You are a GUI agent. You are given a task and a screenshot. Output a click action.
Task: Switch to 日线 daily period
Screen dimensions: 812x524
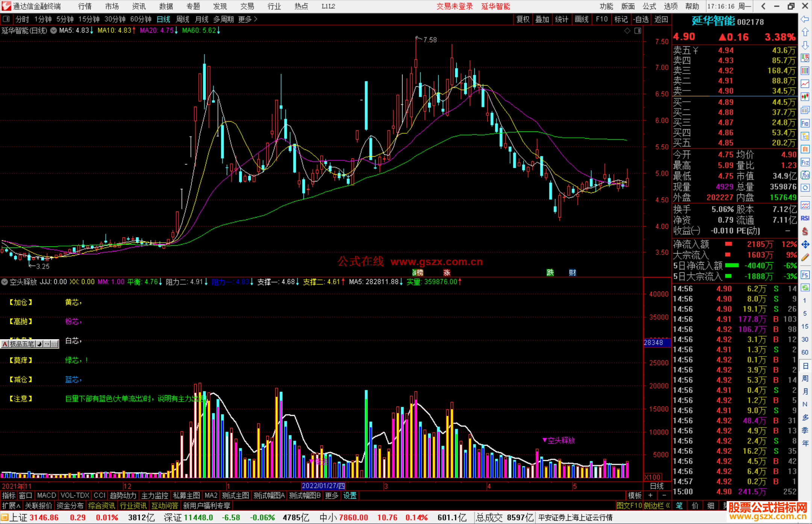point(164,19)
